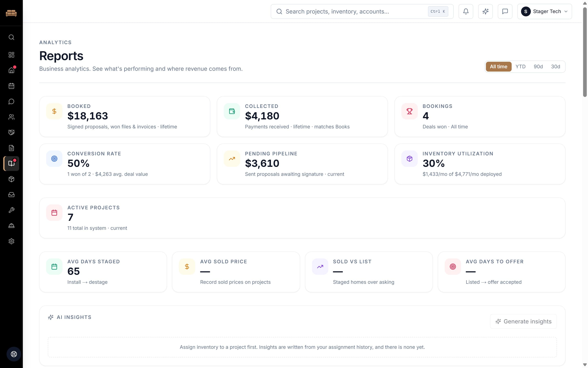This screenshot has width=588, height=368.
Task: Click target icon on Avg Days to Offer card
Action: [453, 267]
